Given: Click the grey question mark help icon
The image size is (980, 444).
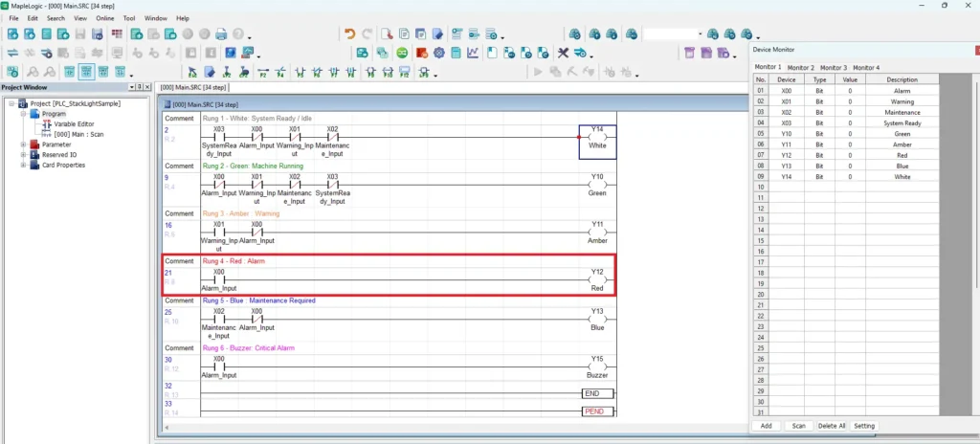Looking at the screenshot, I should pyautogui.click(x=237, y=33).
